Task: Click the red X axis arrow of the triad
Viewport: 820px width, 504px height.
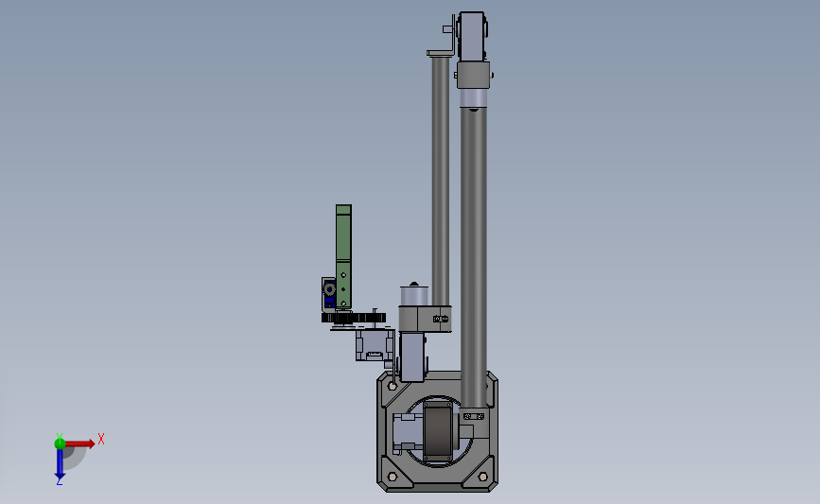Action: pyautogui.click(x=80, y=443)
